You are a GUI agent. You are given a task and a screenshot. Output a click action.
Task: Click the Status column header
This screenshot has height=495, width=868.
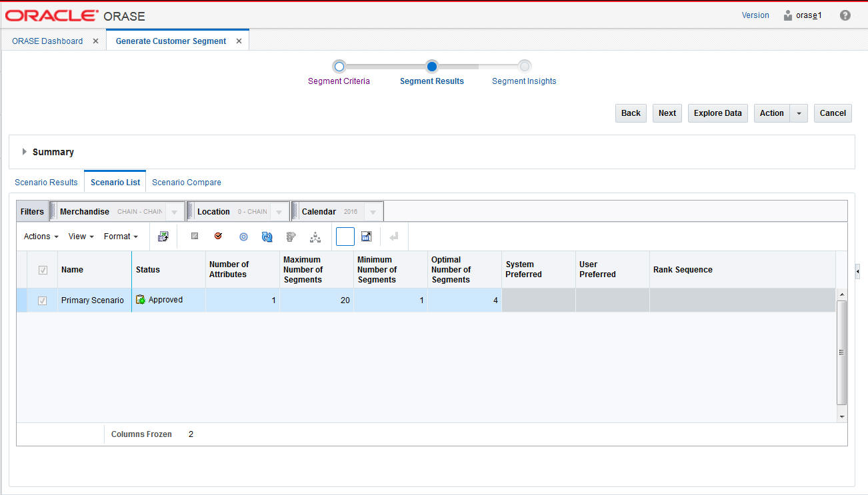pyautogui.click(x=169, y=270)
